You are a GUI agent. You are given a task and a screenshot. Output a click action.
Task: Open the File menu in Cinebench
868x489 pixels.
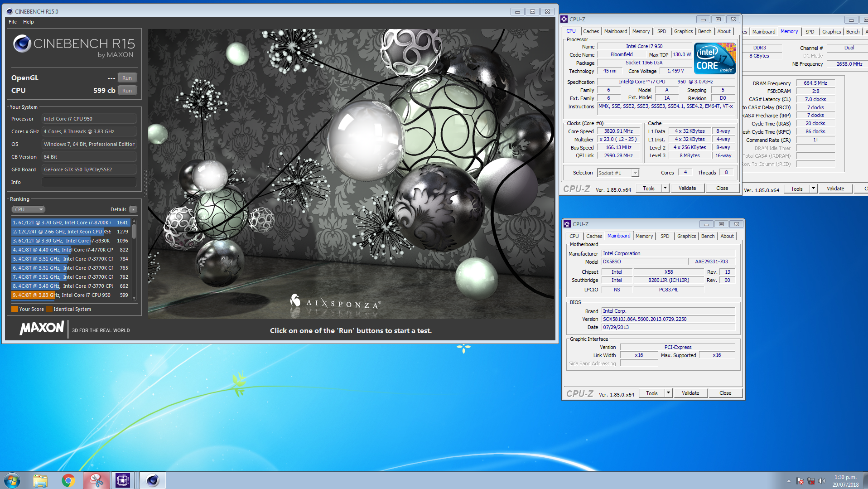click(x=13, y=22)
